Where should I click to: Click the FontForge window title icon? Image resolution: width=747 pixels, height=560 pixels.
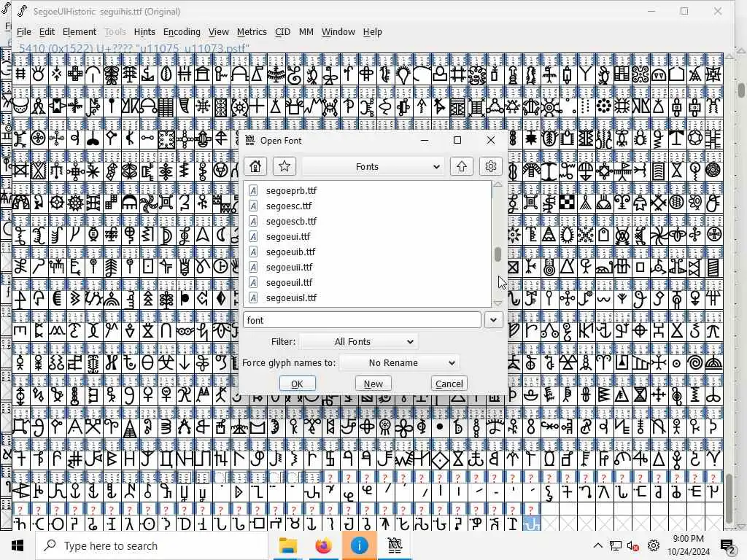[22, 11]
